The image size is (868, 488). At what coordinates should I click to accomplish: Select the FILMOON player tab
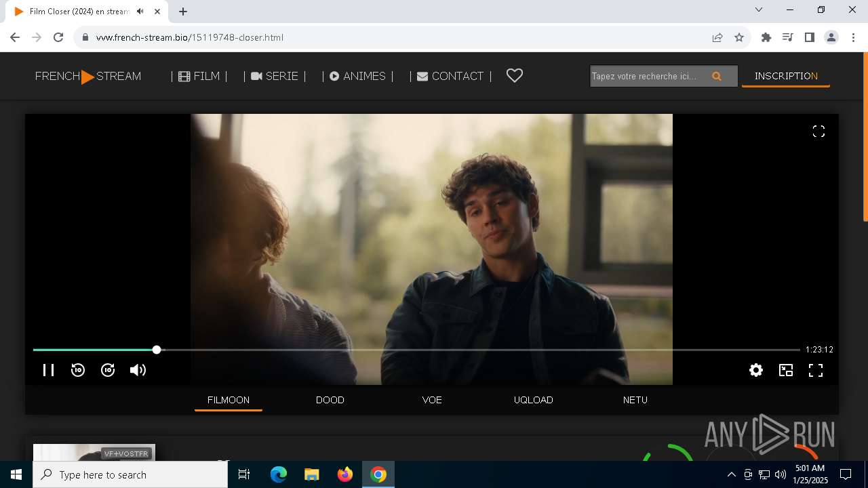(x=229, y=400)
